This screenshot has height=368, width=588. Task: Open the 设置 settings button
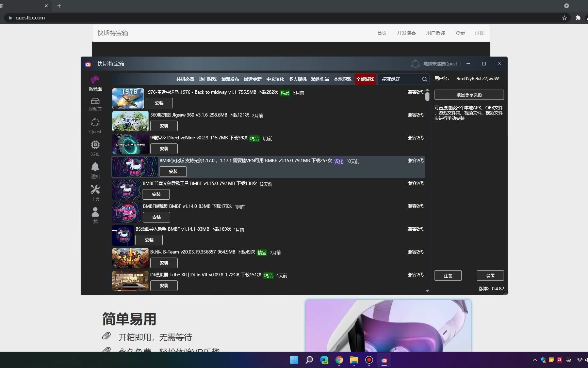point(490,276)
